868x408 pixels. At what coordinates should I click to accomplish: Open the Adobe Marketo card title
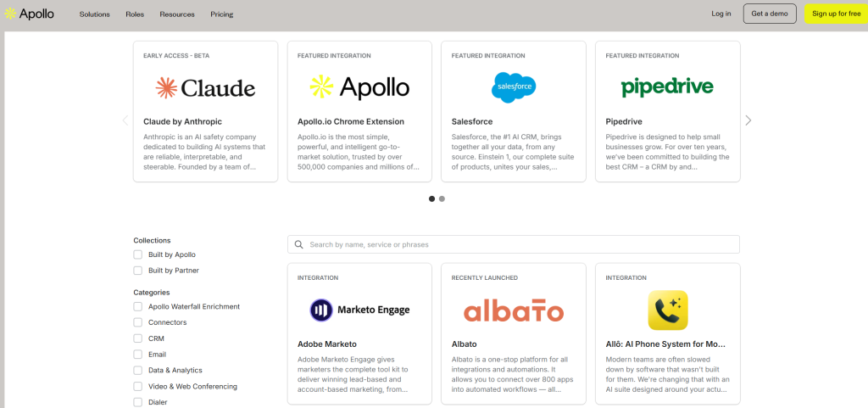click(x=327, y=344)
